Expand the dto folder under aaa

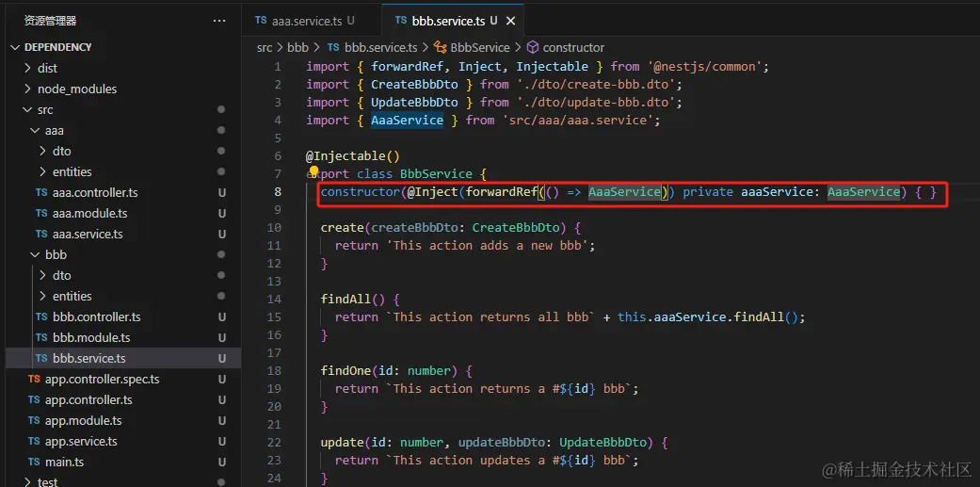[62, 152]
